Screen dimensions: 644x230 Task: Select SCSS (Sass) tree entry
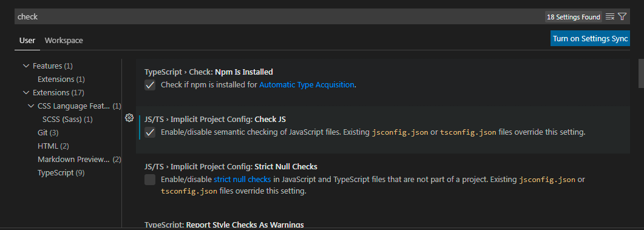[x=68, y=120]
